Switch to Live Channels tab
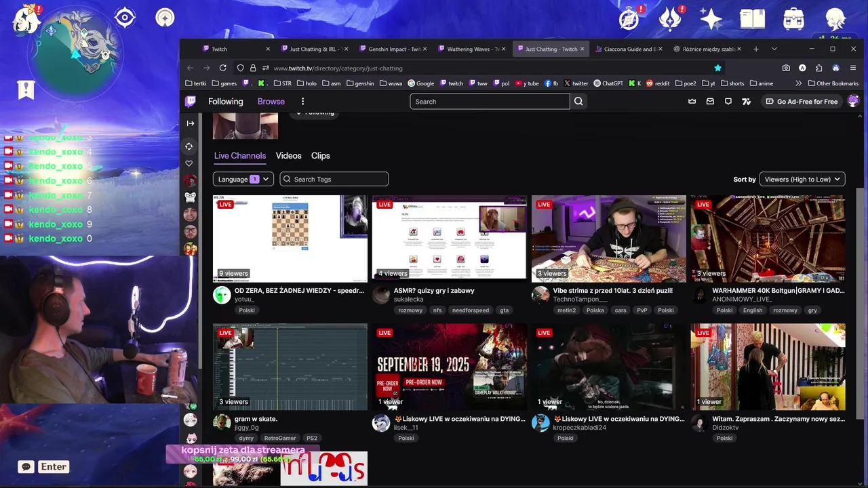Image resolution: width=868 pixels, height=488 pixels. (240, 156)
